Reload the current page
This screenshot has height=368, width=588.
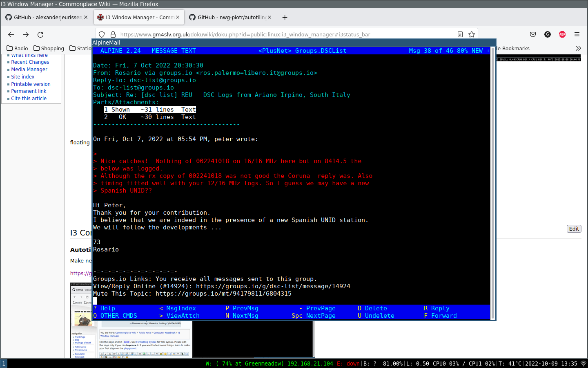(40, 34)
